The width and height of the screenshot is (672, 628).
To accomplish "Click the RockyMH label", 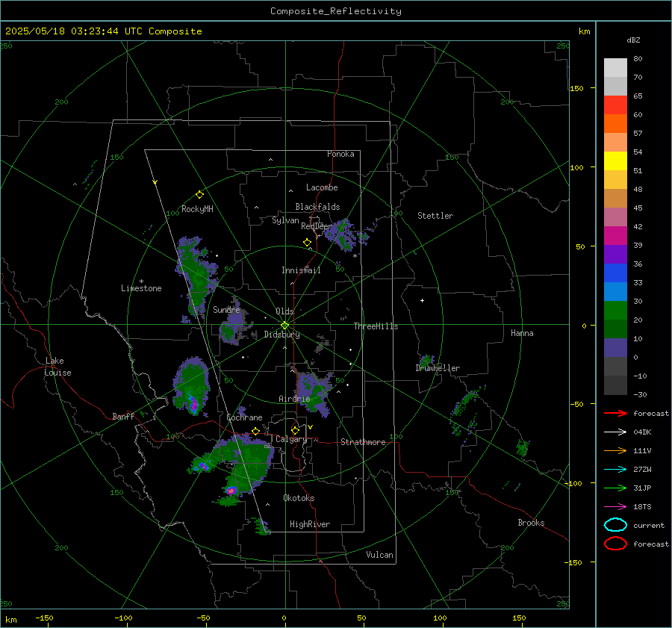I will pos(197,209).
